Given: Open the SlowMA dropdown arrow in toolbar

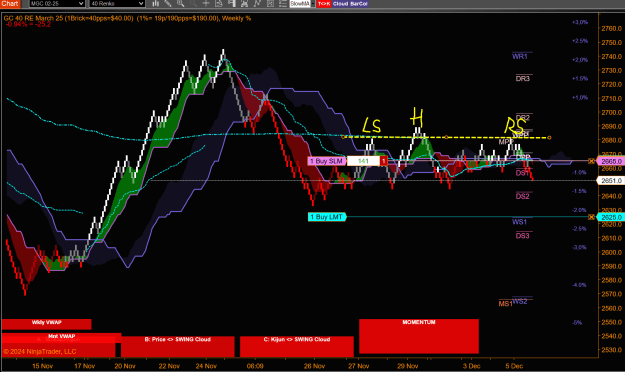Looking at the screenshot, I should click(313, 4).
